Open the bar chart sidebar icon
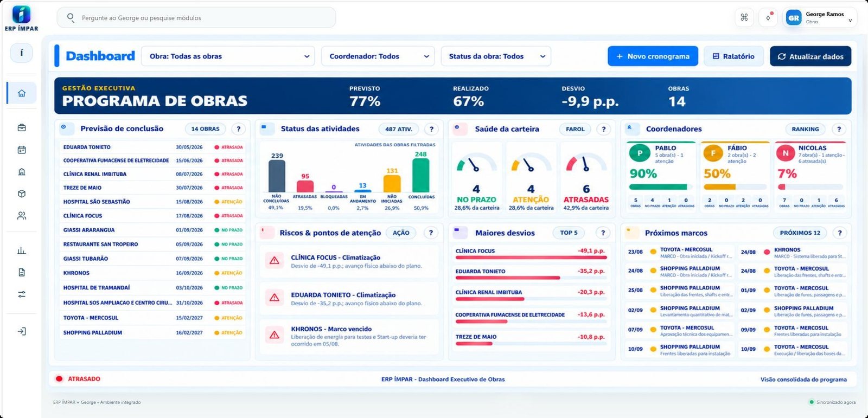Screen dimensions: 868x418 [x=22, y=250]
